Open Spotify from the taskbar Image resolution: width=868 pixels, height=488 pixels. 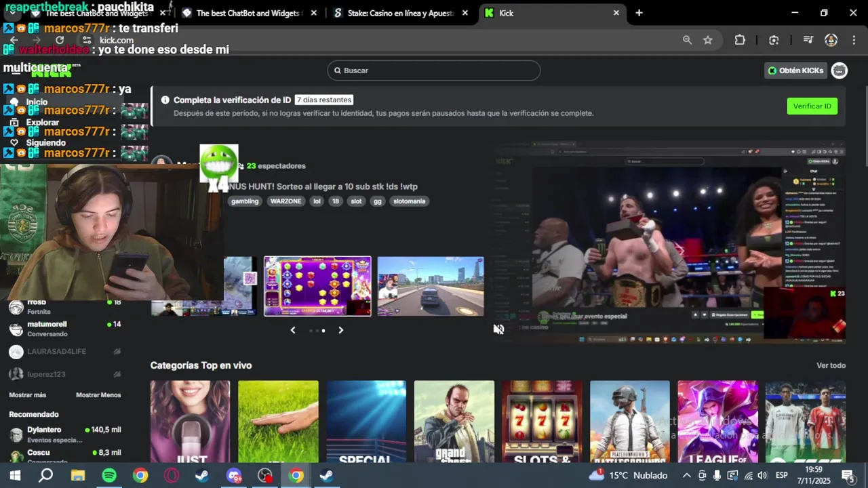pos(108,476)
